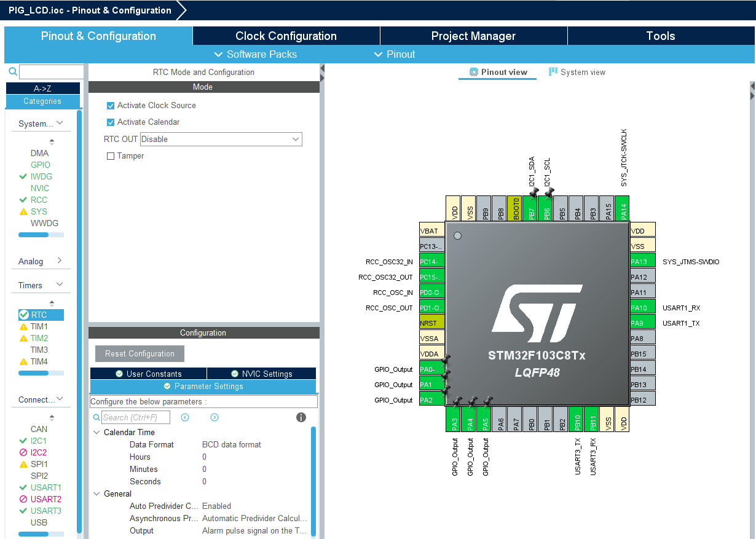Expand the Pinout dropdown menu

(395, 54)
